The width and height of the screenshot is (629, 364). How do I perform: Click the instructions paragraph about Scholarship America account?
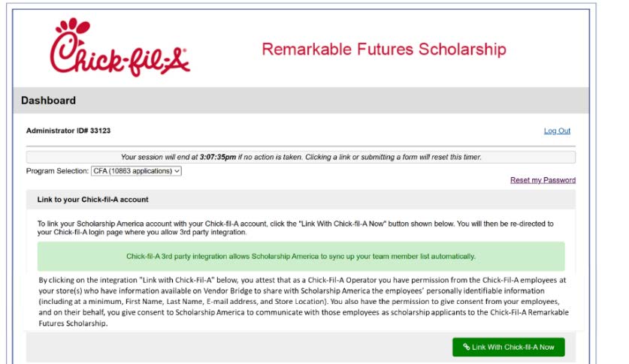click(295, 228)
